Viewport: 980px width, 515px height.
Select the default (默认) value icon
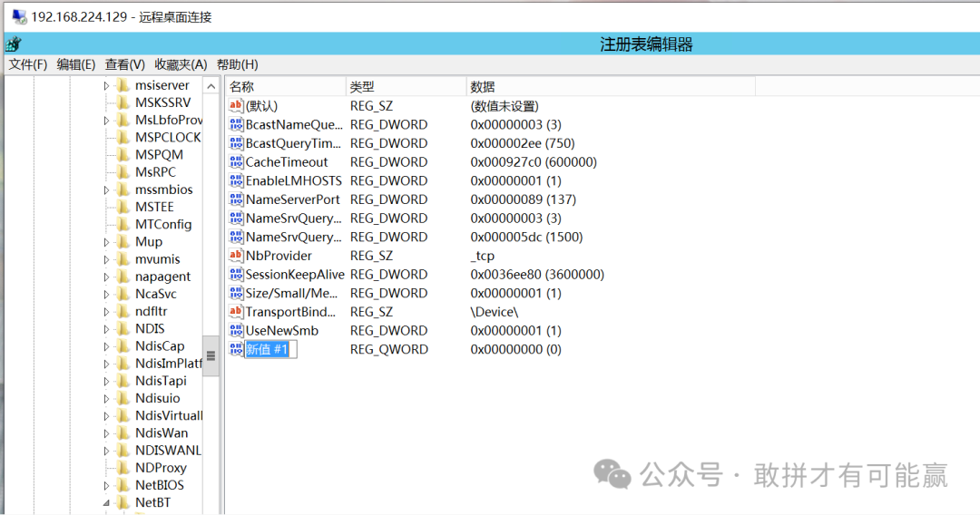coord(236,106)
